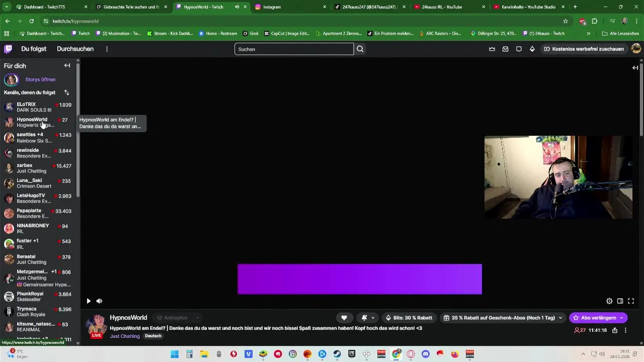Show hidden tray icons chevron
The height and width of the screenshot is (362, 644).
pyautogui.click(x=584, y=354)
